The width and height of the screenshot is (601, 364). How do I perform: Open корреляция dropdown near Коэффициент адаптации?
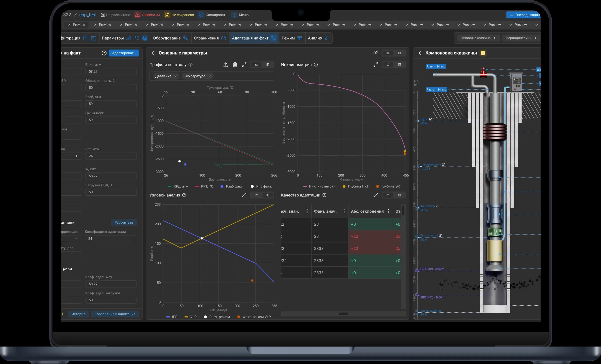[x=71, y=239]
